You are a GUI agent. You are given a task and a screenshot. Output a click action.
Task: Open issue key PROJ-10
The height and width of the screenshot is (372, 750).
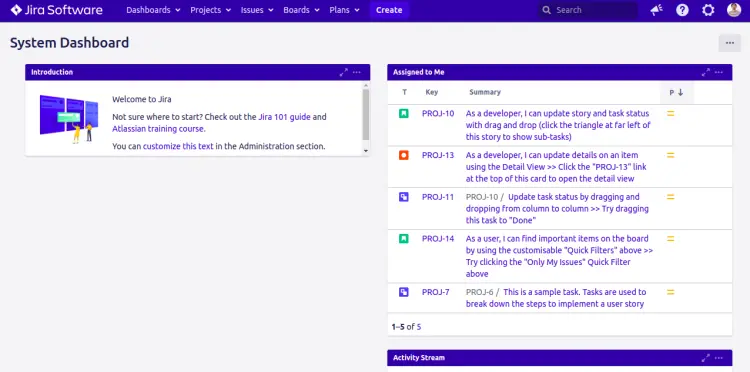(x=438, y=113)
